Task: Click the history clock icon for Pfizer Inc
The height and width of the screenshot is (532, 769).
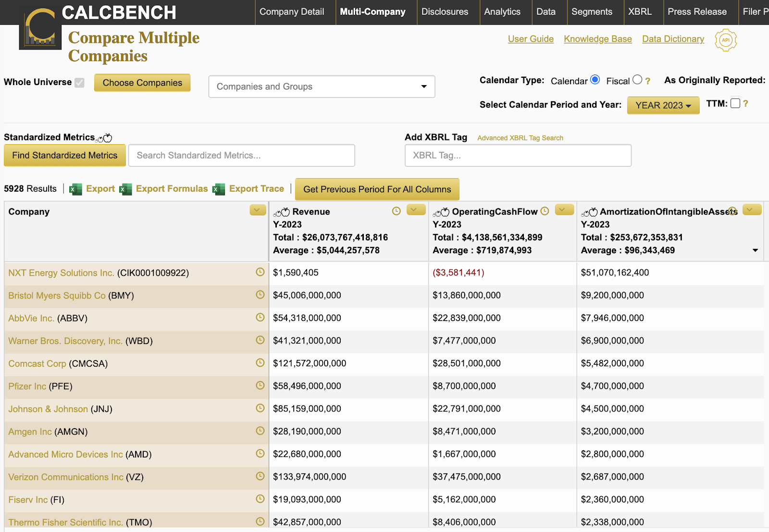Action: tap(260, 385)
